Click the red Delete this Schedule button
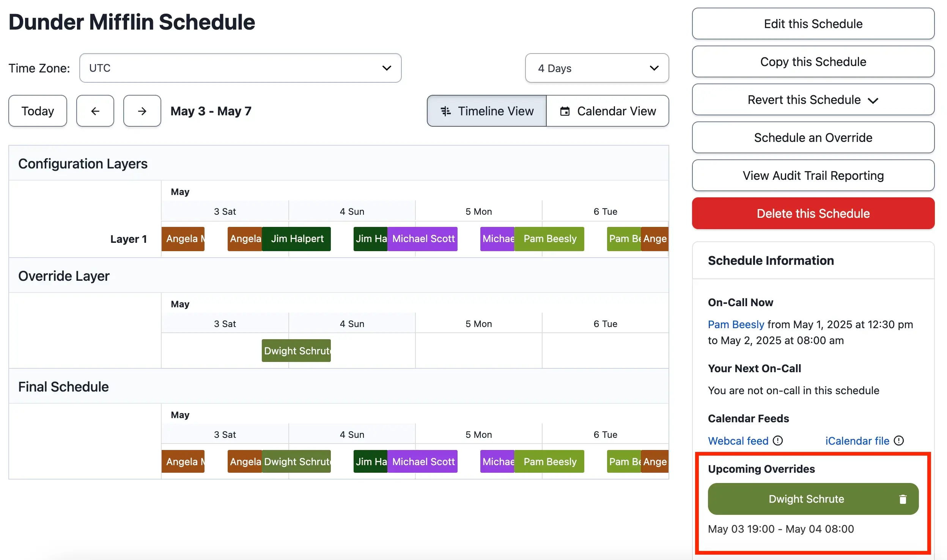 coord(813,213)
